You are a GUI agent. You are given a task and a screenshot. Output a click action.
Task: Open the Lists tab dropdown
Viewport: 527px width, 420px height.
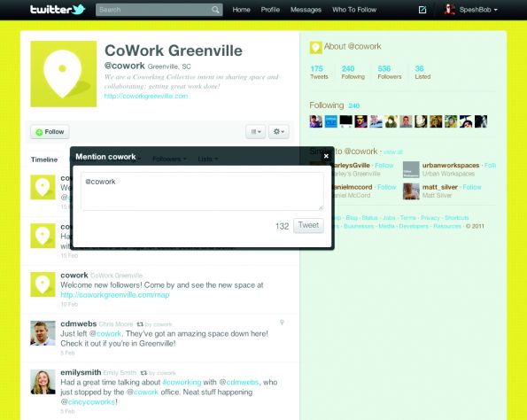point(208,159)
